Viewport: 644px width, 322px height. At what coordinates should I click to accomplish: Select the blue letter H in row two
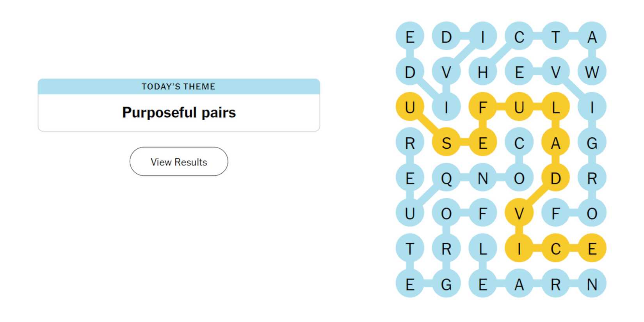[x=483, y=71]
